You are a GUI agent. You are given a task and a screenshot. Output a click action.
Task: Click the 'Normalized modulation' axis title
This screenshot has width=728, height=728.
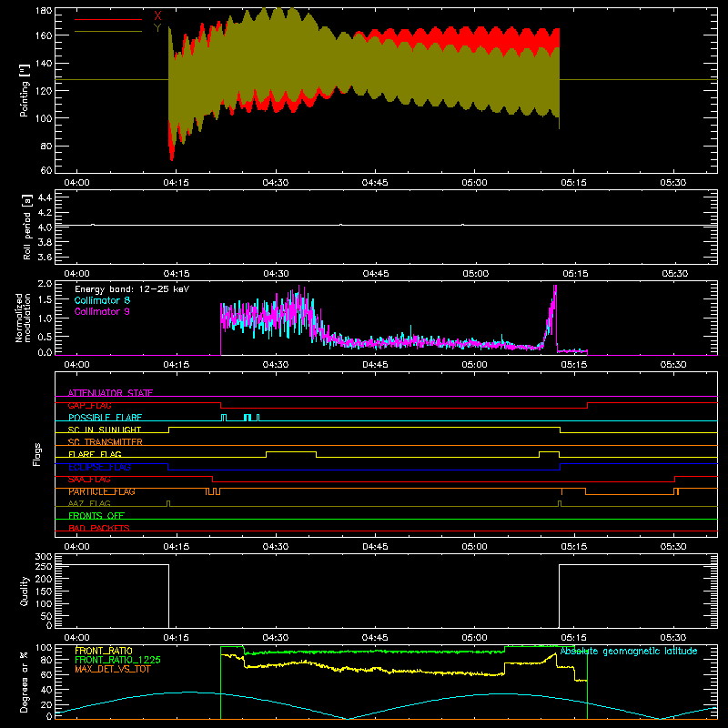point(24,318)
